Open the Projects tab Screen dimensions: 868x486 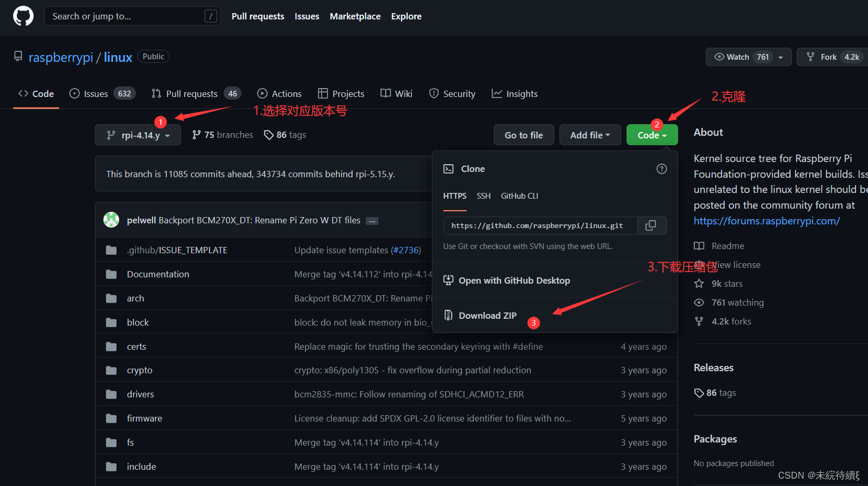point(341,94)
